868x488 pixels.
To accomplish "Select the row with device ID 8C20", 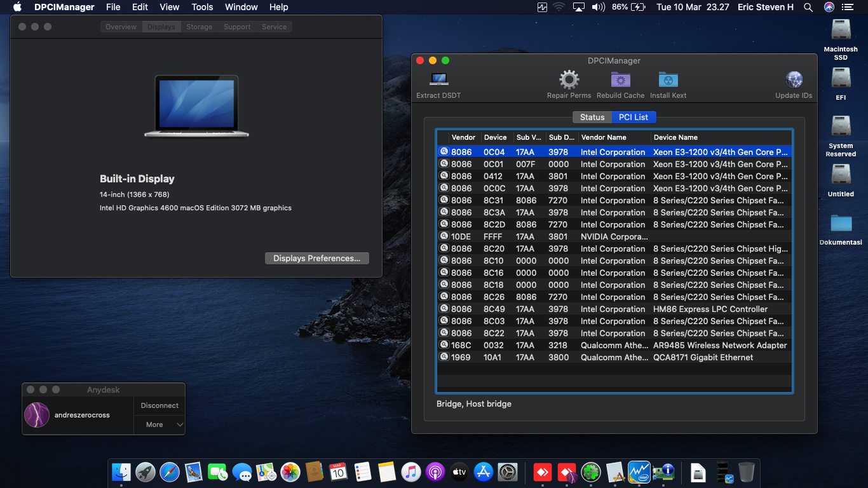I will (x=614, y=248).
